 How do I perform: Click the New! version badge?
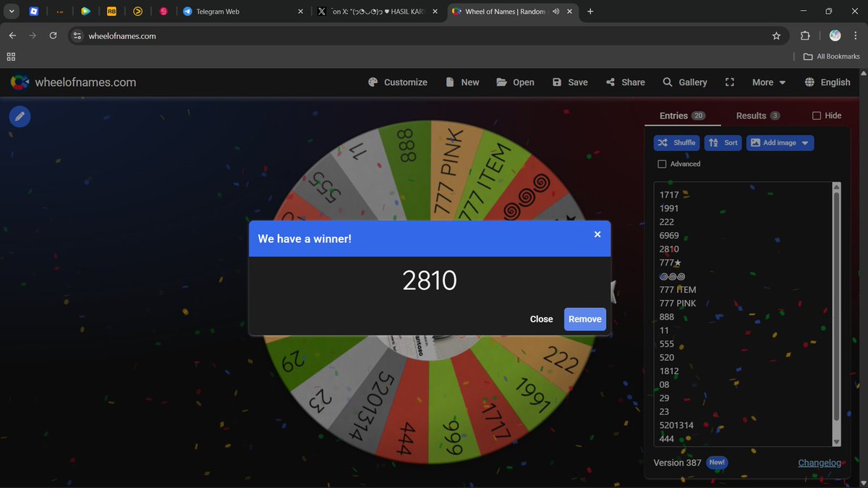[x=716, y=462]
